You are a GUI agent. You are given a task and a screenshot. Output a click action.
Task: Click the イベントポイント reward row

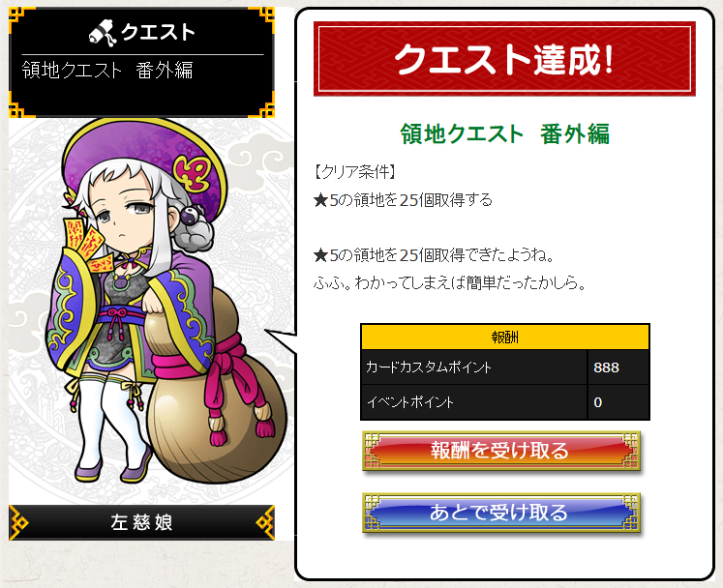pyautogui.click(x=505, y=402)
